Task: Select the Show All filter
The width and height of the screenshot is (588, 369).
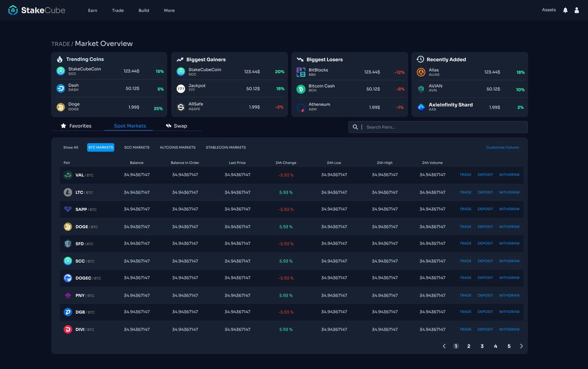Action: (x=71, y=148)
